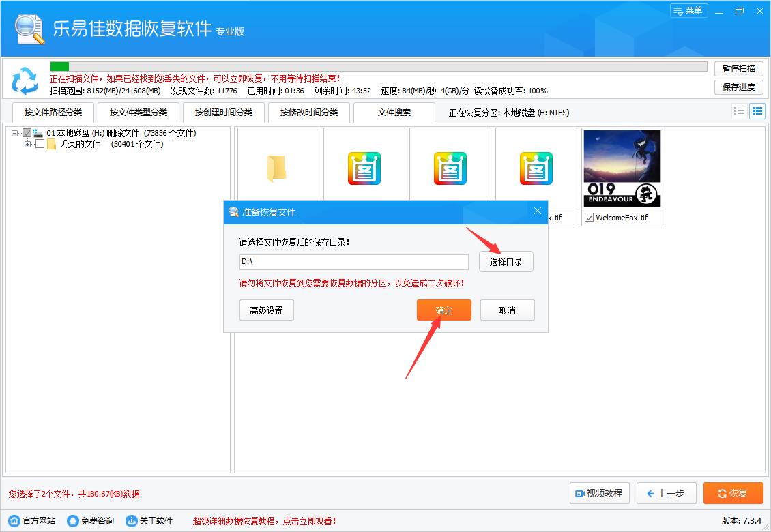Switch to list view using the list icon

tap(739, 110)
